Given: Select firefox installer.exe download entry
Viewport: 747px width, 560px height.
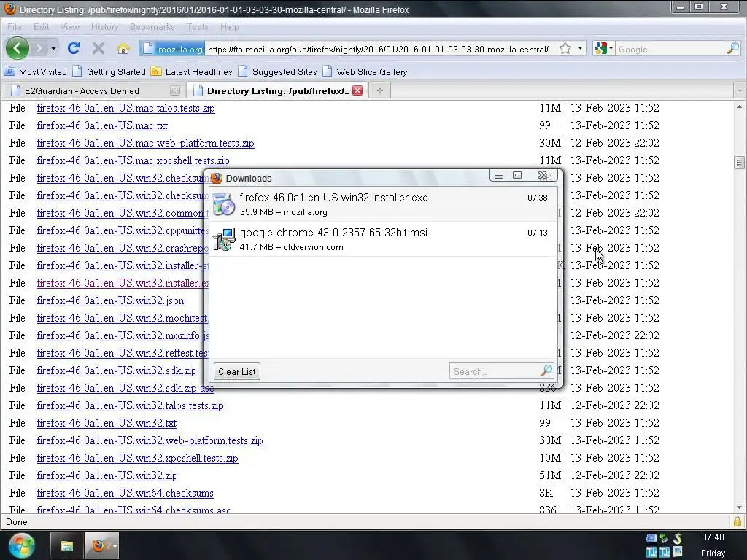Looking at the screenshot, I should [x=383, y=204].
